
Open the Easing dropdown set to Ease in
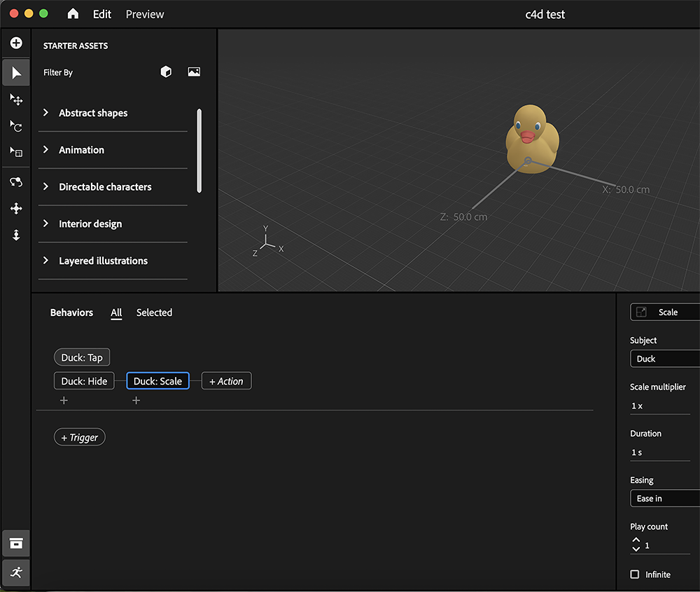click(x=664, y=498)
